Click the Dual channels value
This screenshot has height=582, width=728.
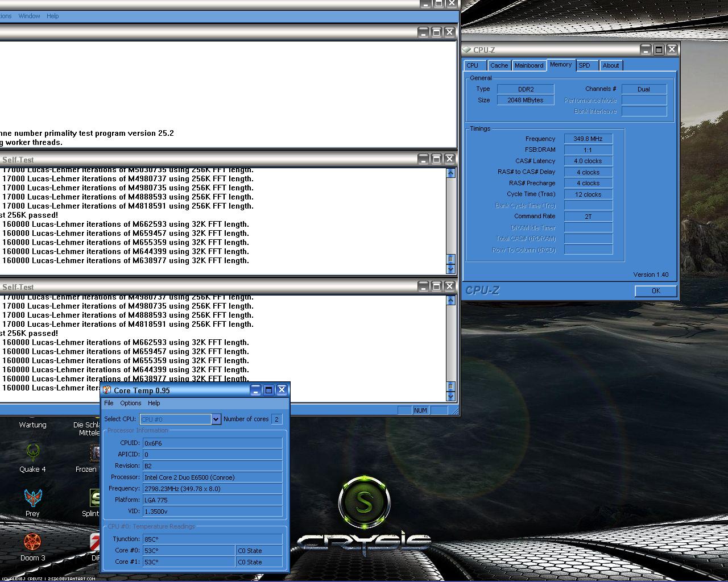tap(644, 89)
